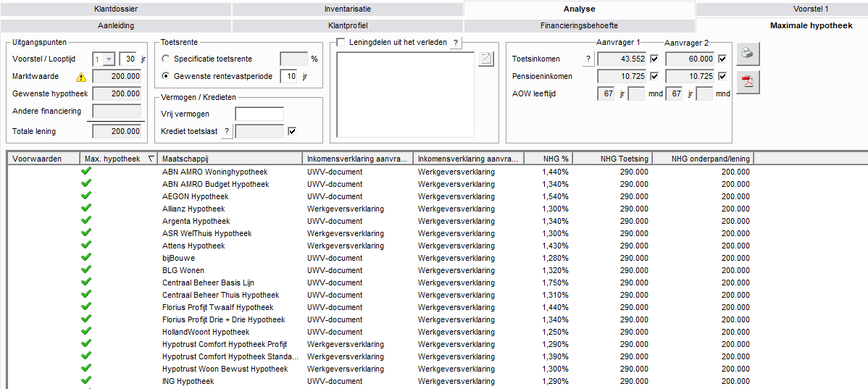Toggle Pensioeninkomen checkbox for Aanvrager 2

click(x=722, y=76)
